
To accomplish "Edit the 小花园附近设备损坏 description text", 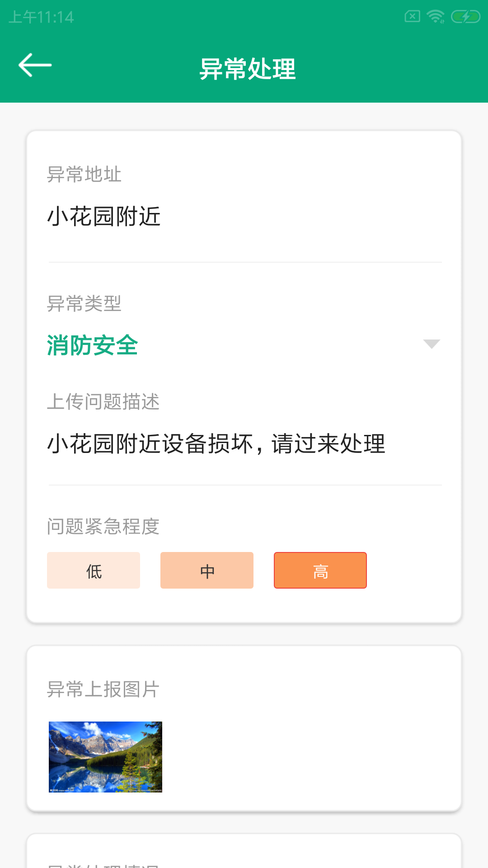I will (216, 443).
